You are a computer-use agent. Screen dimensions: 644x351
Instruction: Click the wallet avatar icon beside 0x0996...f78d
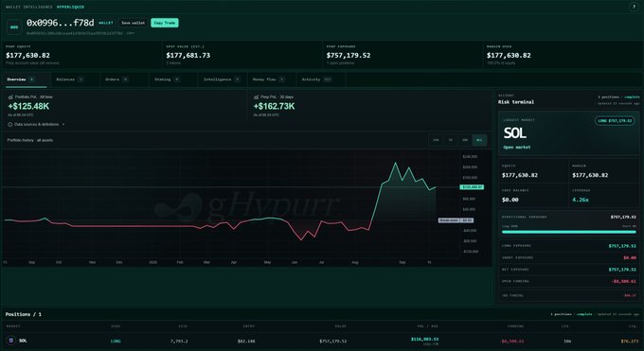click(14, 27)
